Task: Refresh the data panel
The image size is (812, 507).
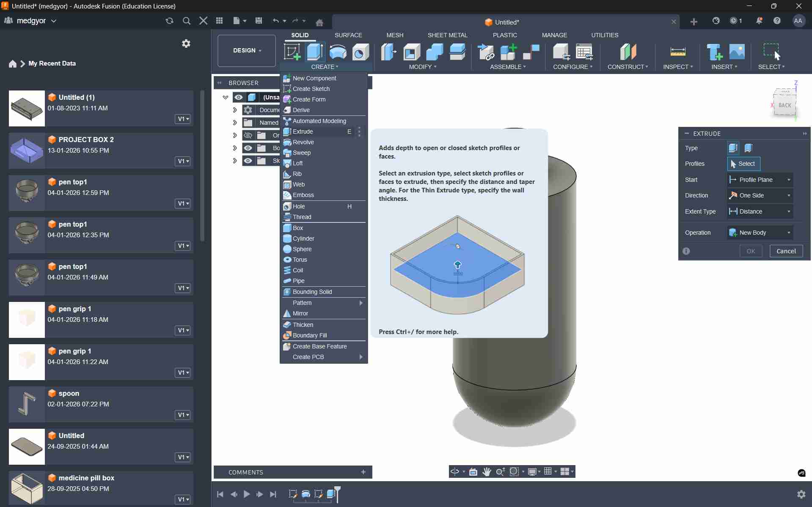Action: click(169, 21)
